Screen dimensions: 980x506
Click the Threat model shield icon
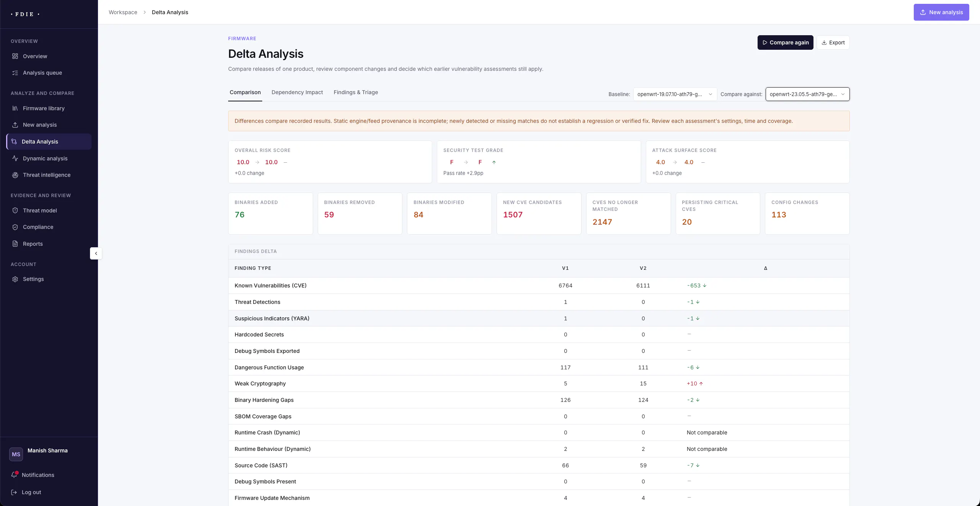click(15, 211)
